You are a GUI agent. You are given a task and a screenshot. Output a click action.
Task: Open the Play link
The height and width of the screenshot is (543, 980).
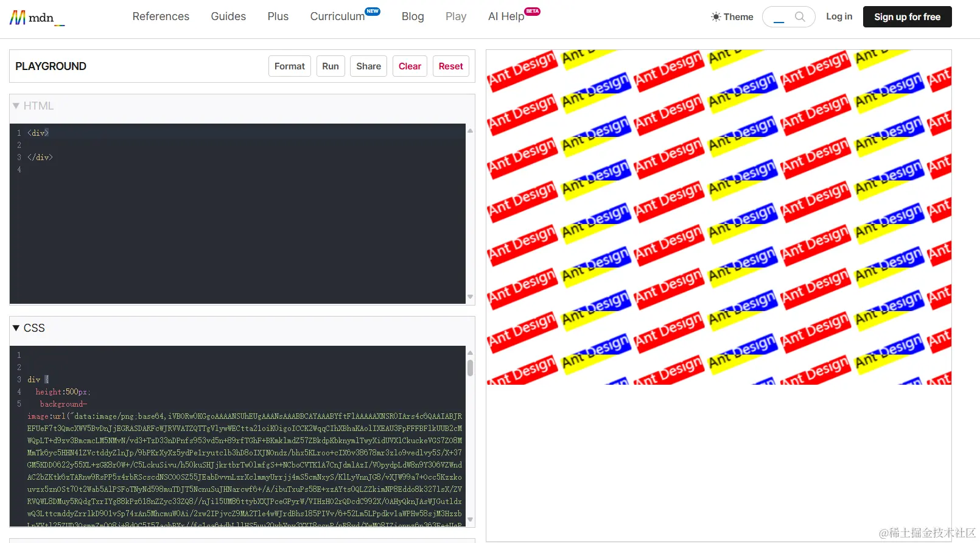(456, 16)
